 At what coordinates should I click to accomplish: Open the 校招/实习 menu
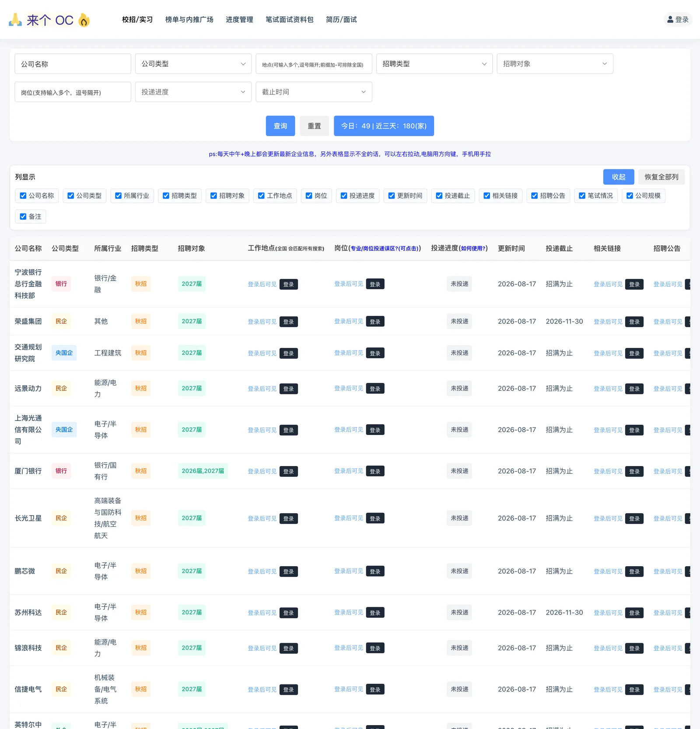click(137, 20)
